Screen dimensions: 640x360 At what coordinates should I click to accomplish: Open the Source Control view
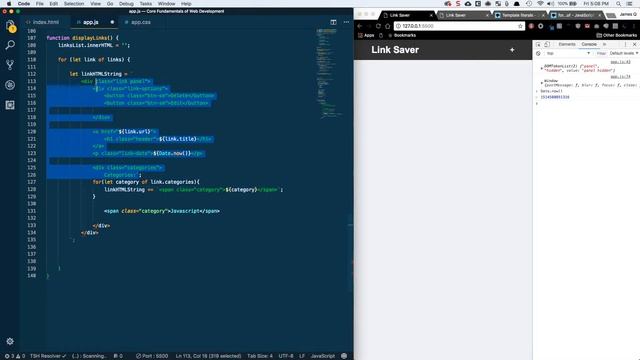(10, 64)
